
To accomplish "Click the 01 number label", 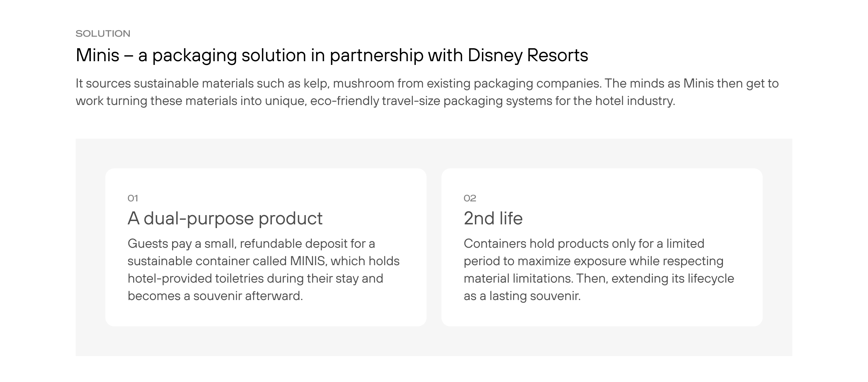I will (133, 198).
